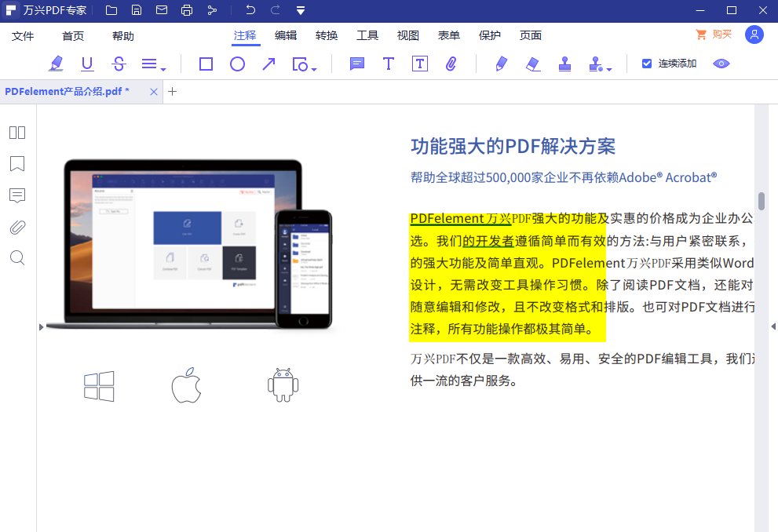Open the page thumbnails panel

point(17,133)
